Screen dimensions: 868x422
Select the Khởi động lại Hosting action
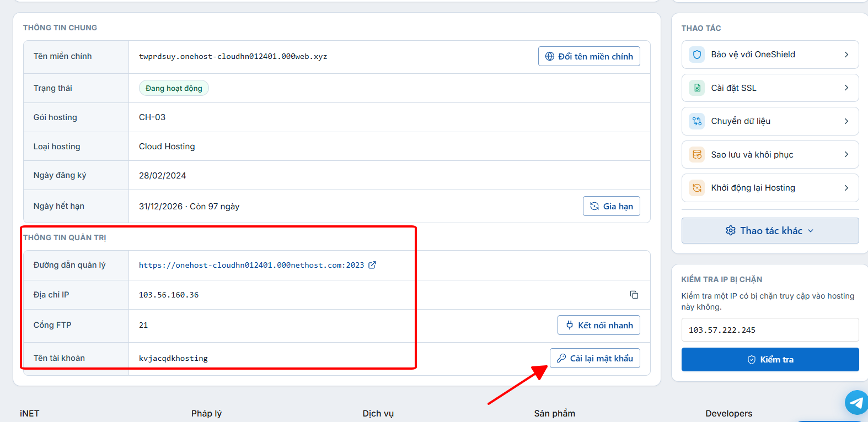click(770, 188)
